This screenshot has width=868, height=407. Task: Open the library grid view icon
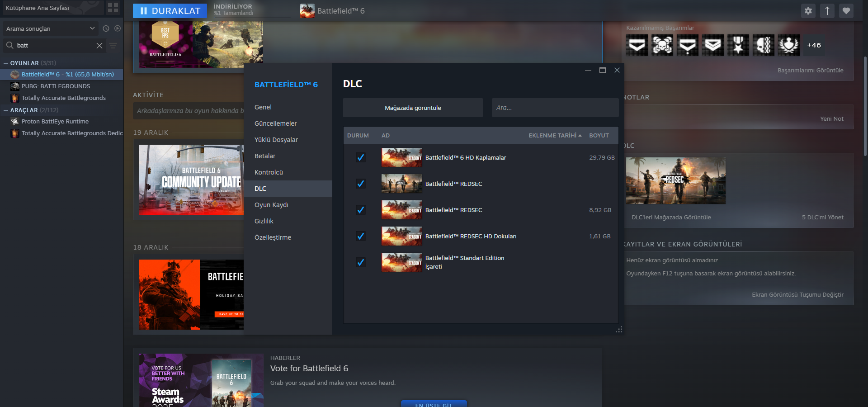(x=113, y=8)
